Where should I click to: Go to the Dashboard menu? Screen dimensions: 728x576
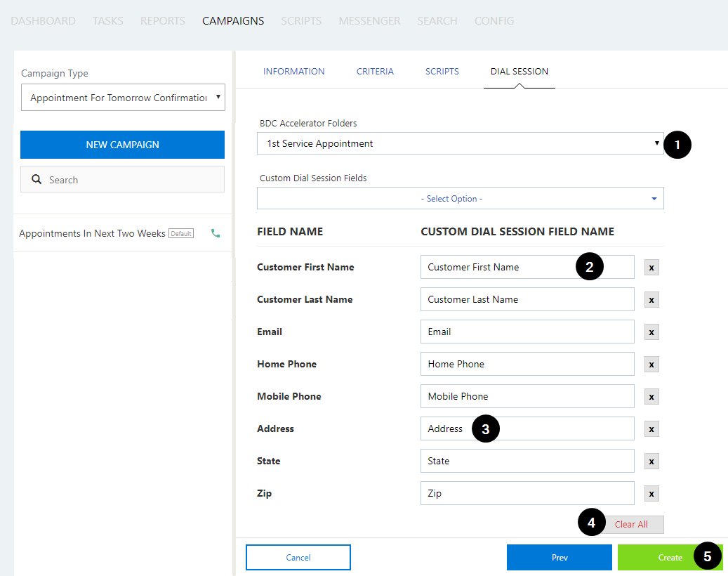click(44, 21)
